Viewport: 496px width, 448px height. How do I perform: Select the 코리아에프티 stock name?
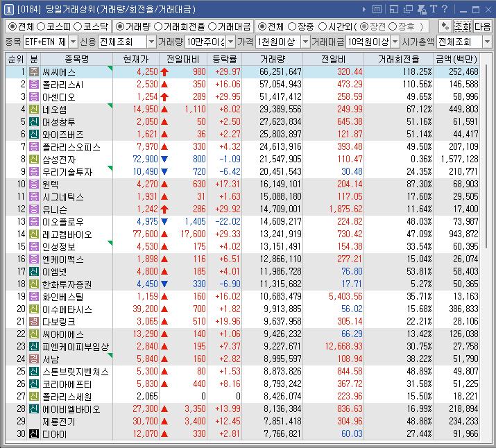click(x=67, y=384)
